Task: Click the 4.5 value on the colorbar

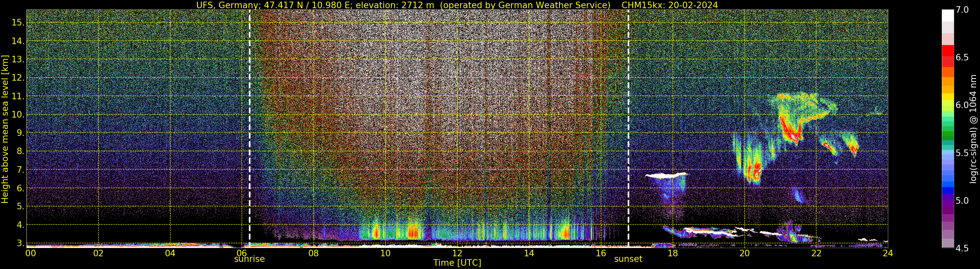Action: click(x=962, y=248)
